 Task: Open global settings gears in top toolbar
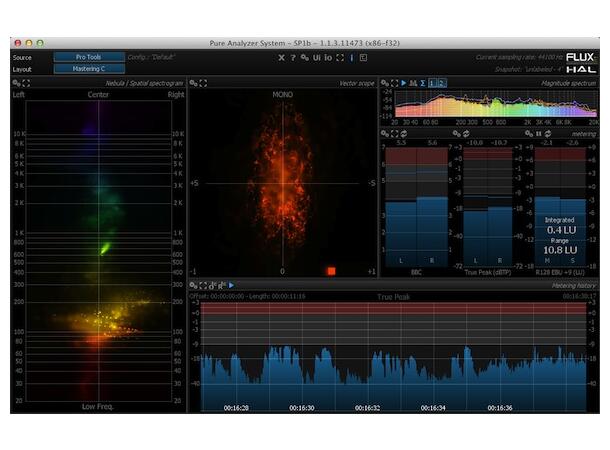pos(305,58)
